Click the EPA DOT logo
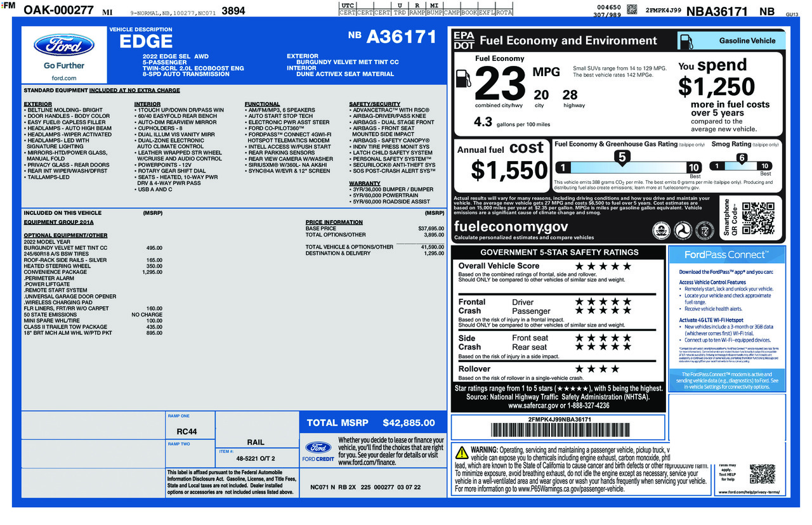The height and width of the screenshot is (525, 812). [x=464, y=41]
